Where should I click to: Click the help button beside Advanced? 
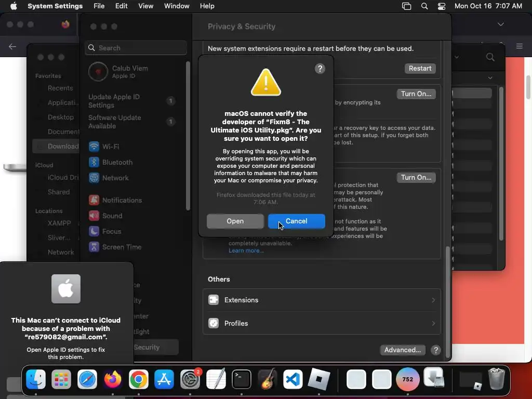click(x=436, y=350)
